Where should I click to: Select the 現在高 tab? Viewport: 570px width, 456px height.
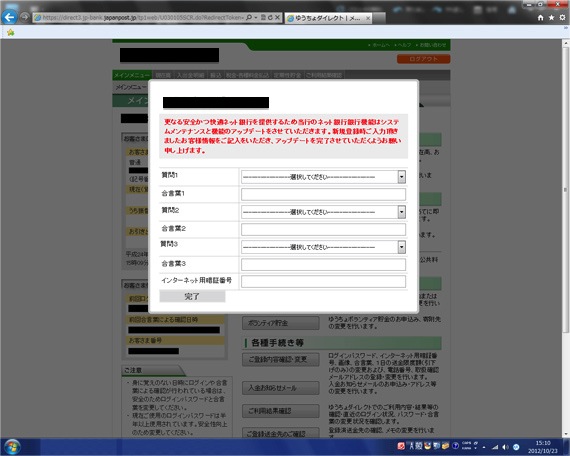tap(163, 75)
